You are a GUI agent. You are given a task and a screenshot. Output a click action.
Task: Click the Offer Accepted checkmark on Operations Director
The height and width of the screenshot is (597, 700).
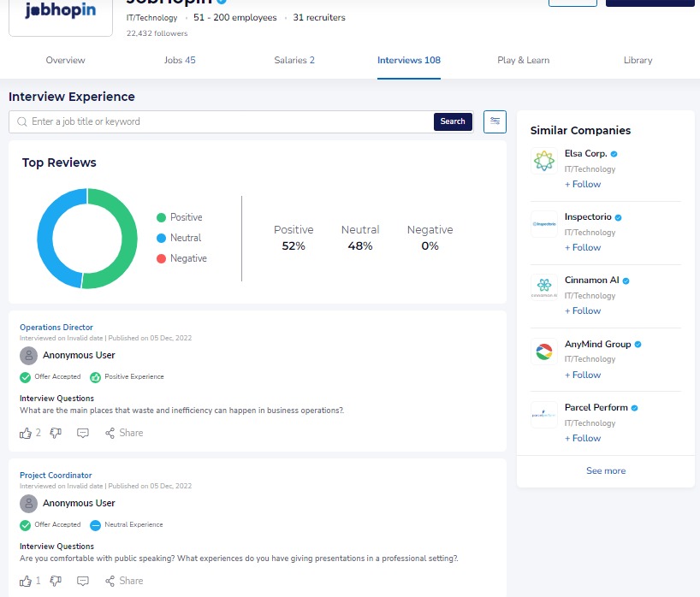pos(25,377)
